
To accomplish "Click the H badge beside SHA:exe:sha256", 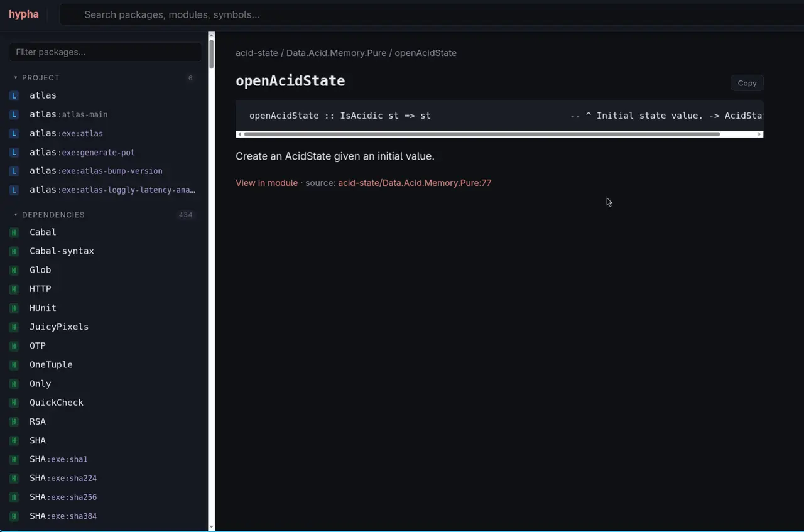I will tap(14, 497).
